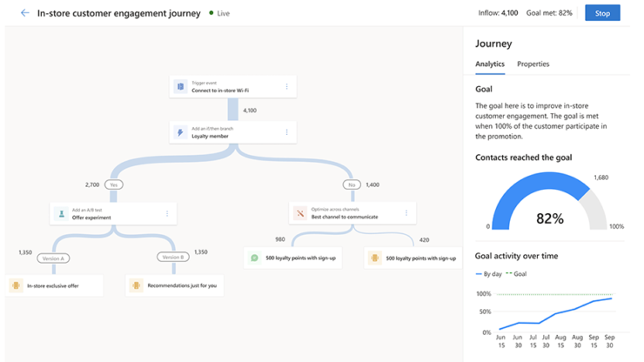The height and width of the screenshot is (362, 644).
Task: Select the Version A label
Action: click(53, 258)
